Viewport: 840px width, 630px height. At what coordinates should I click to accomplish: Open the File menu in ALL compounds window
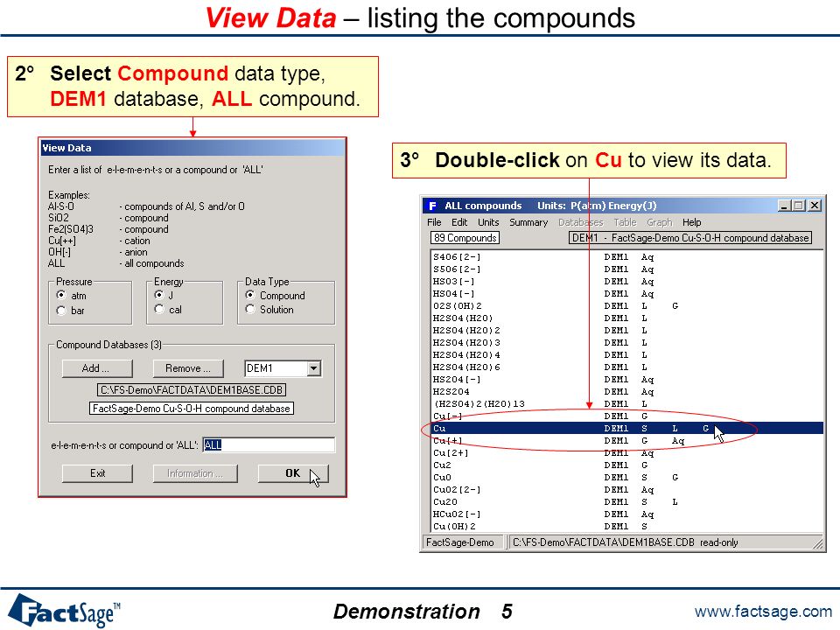click(x=434, y=222)
